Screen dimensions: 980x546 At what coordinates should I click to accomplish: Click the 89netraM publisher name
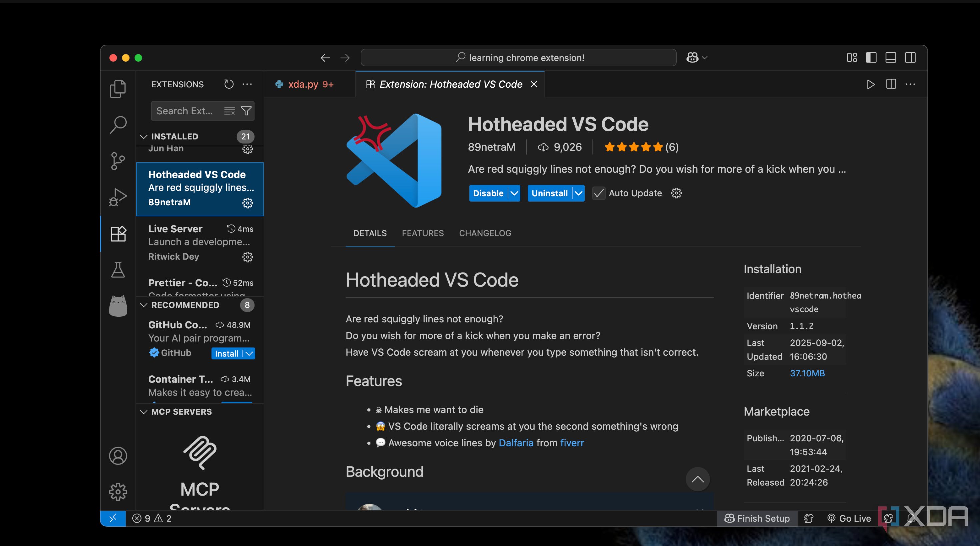click(492, 147)
